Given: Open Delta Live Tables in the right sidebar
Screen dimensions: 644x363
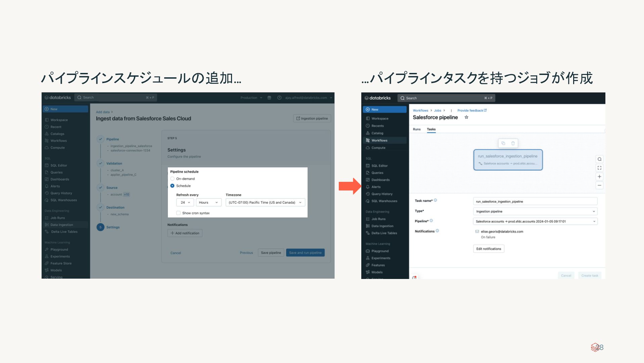Looking at the screenshot, I should [x=385, y=233].
